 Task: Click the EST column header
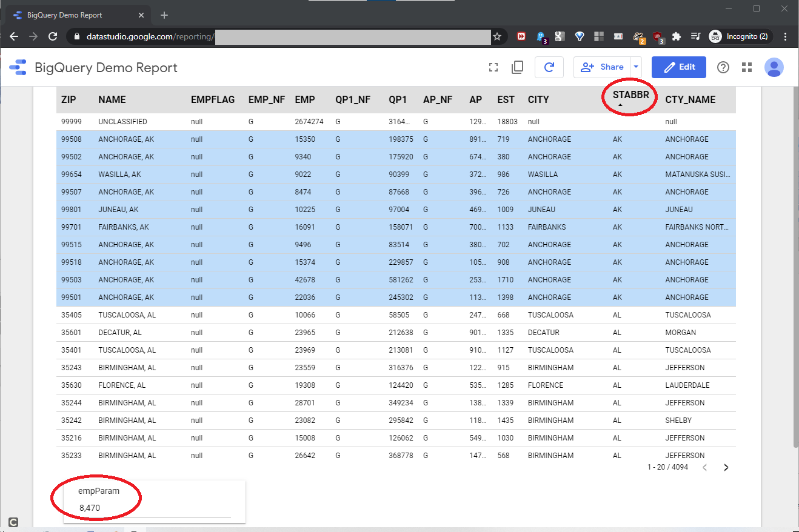point(506,99)
